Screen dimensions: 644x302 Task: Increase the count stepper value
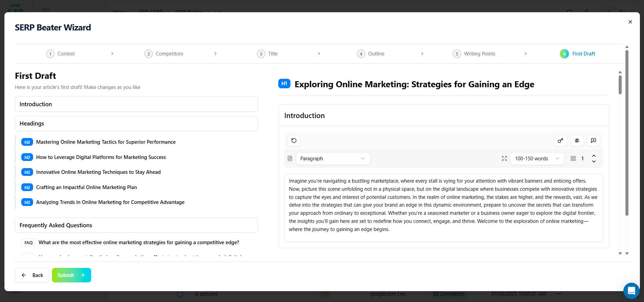click(594, 156)
